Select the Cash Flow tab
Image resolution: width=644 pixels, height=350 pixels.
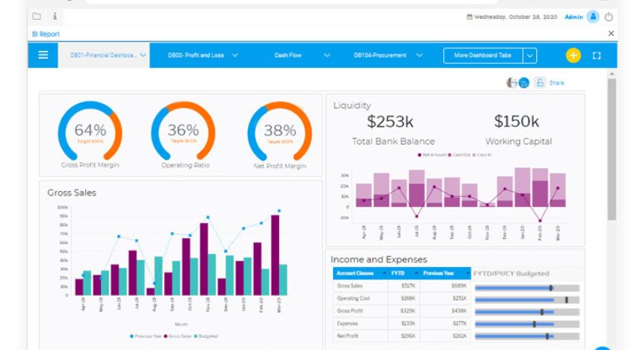(287, 56)
